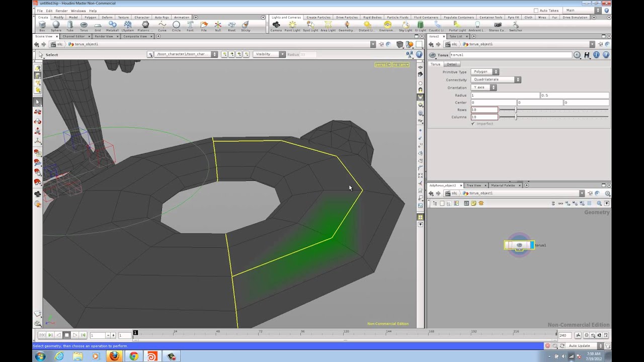
Task: Play the timeline forward
Action: 75,335
